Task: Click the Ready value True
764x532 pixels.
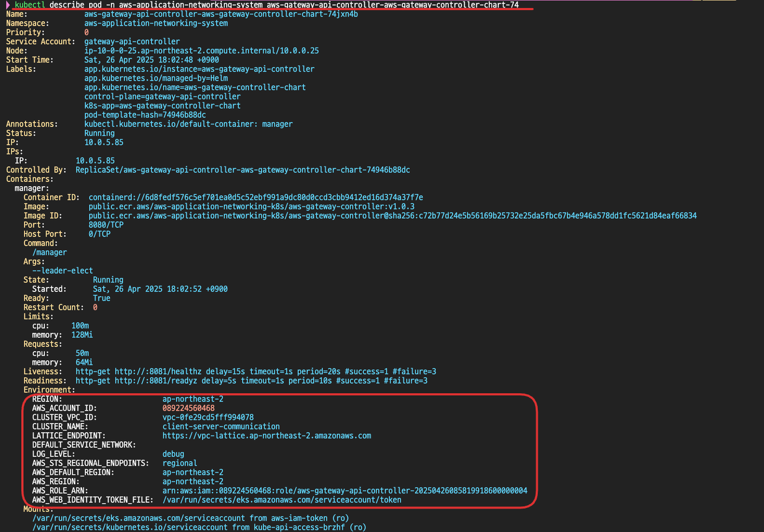Action: pyautogui.click(x=101, y=298)
